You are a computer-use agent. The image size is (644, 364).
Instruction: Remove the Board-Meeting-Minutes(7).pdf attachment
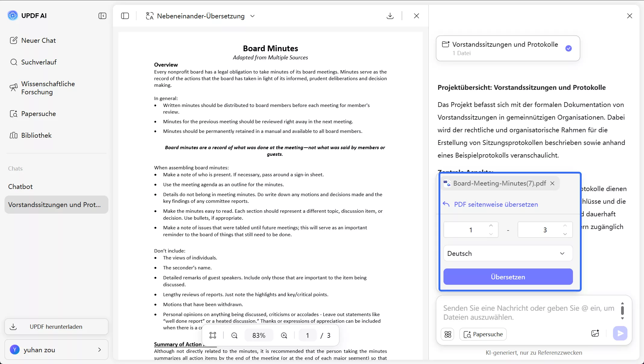[x=552, y=183]
